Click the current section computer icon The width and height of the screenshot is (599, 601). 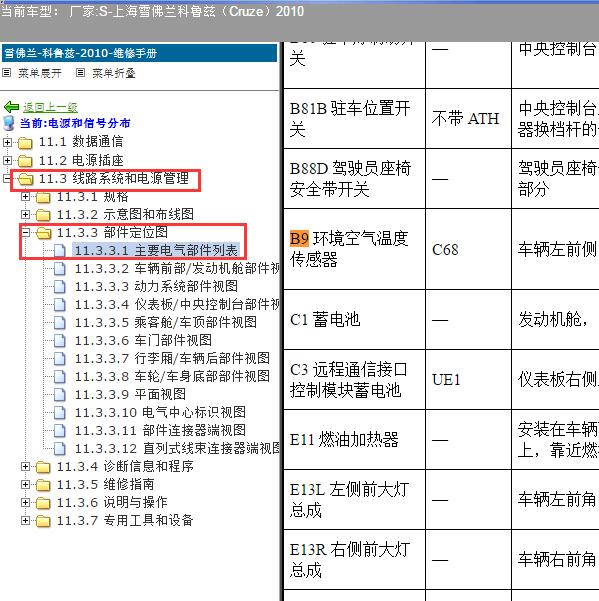tap(8, 123)
